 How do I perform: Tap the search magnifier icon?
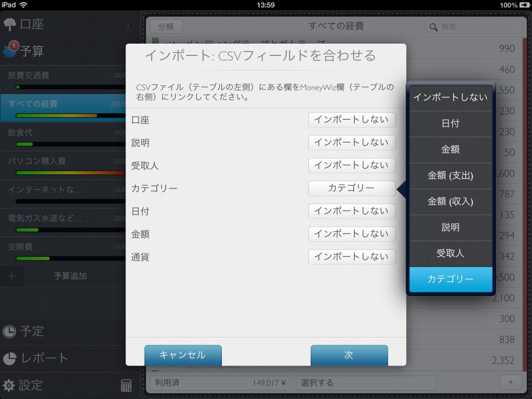433,27
